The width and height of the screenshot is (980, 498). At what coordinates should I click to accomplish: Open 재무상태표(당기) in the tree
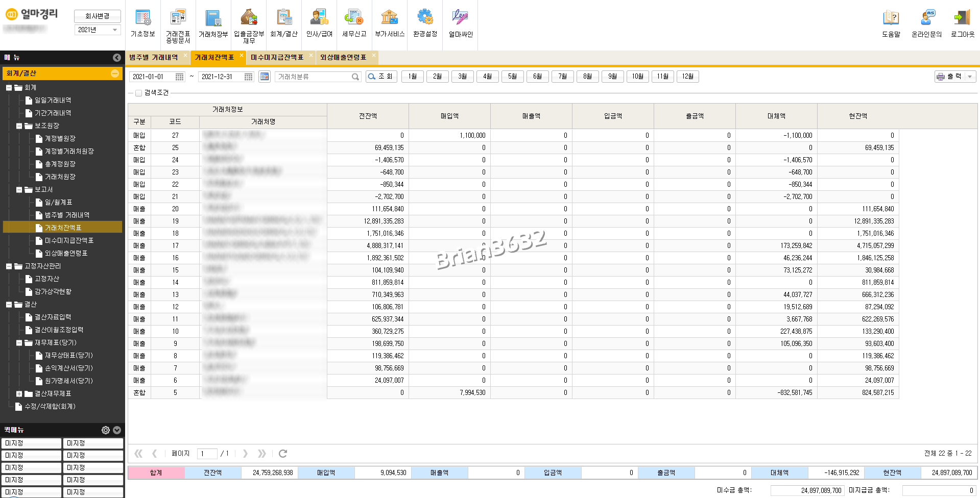pyautogui.click(x=69, y=356)
